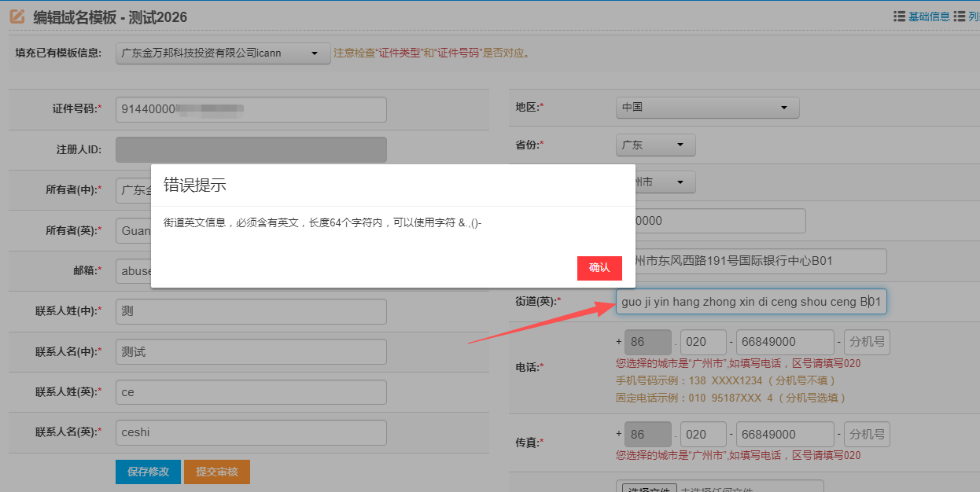Click list icon next to 基础信息
Image resolution: width=980 pixels, height=492 pixels.
[899, 17]
